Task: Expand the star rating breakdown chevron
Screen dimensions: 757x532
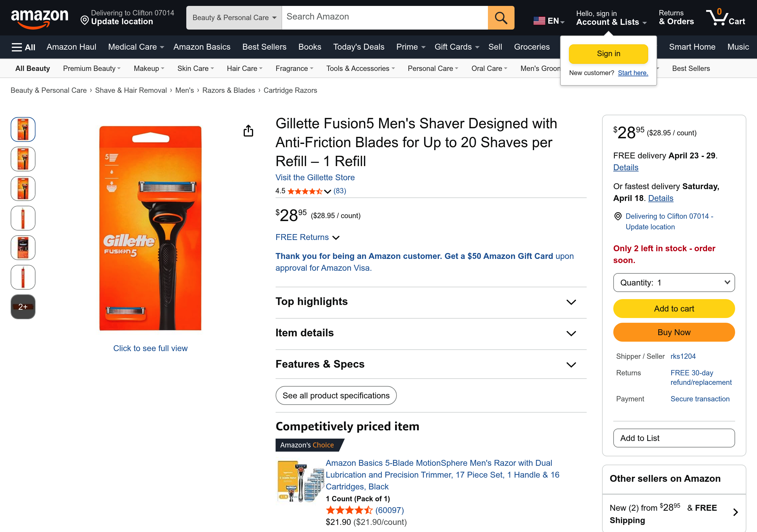Action: point(327,192)
